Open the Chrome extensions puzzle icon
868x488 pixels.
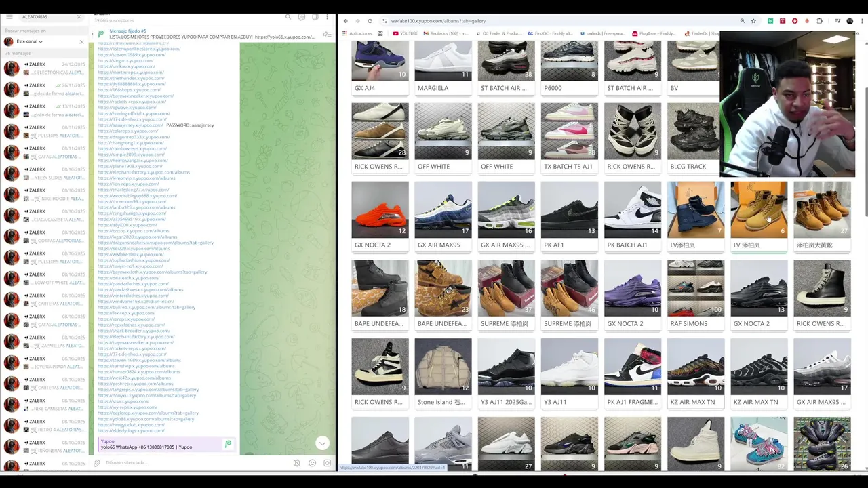pyautogui.click(x=819, y=21)
